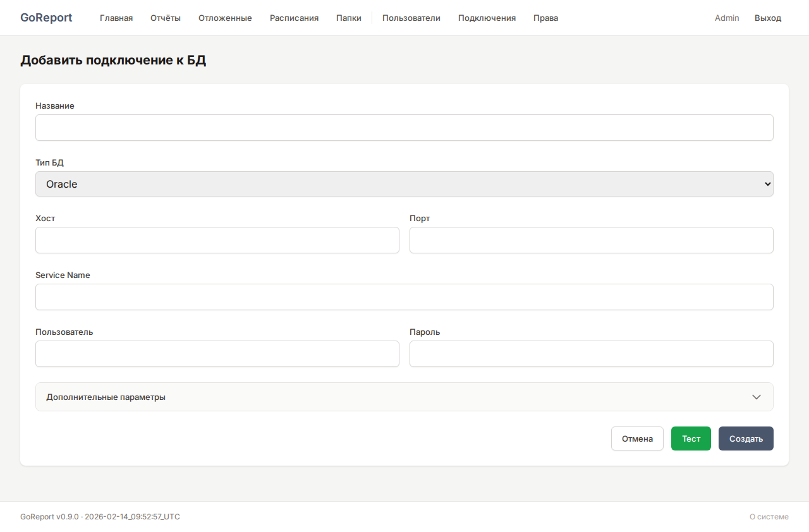This screenshot has width=809, height=532.
Task: Click the GoReport logo
Action: coord(46,18)
